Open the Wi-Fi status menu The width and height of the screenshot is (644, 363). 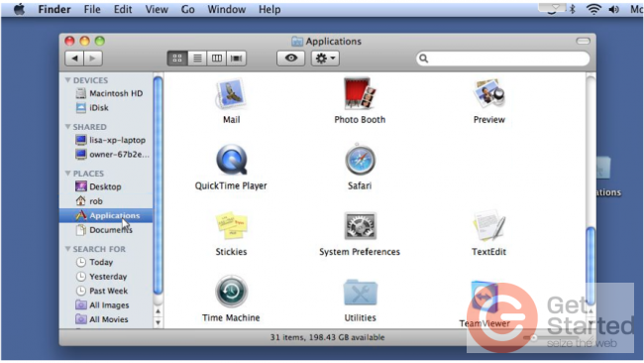593,9
